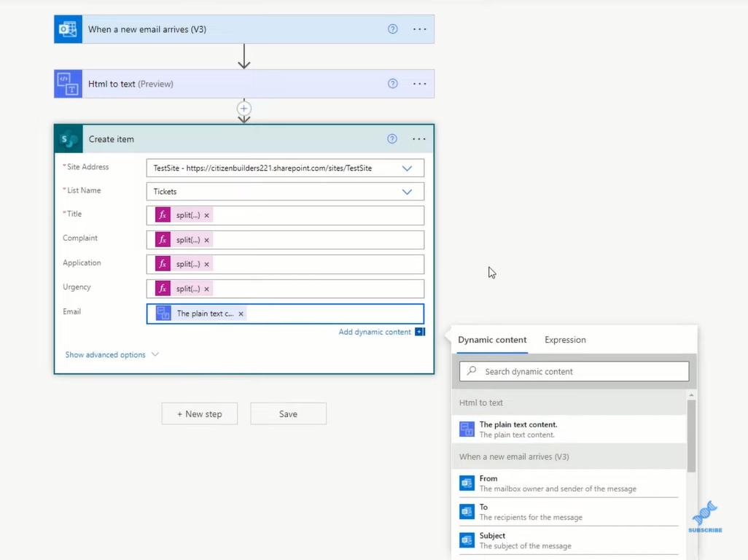This screenshot has width=748, height=560.
Task: Click the Add dynamic content link
Action: (375, 332)
